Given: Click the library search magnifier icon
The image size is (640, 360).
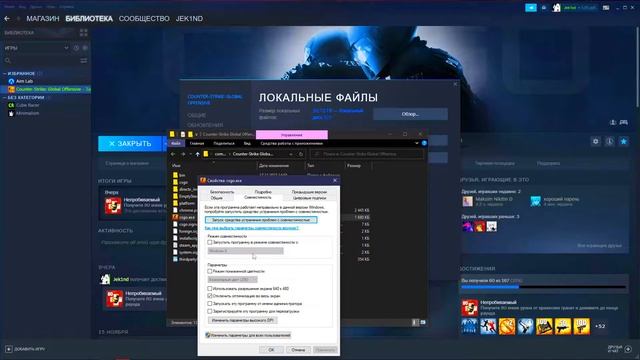Looking at the screenshot, I should (x=8, y=60).
